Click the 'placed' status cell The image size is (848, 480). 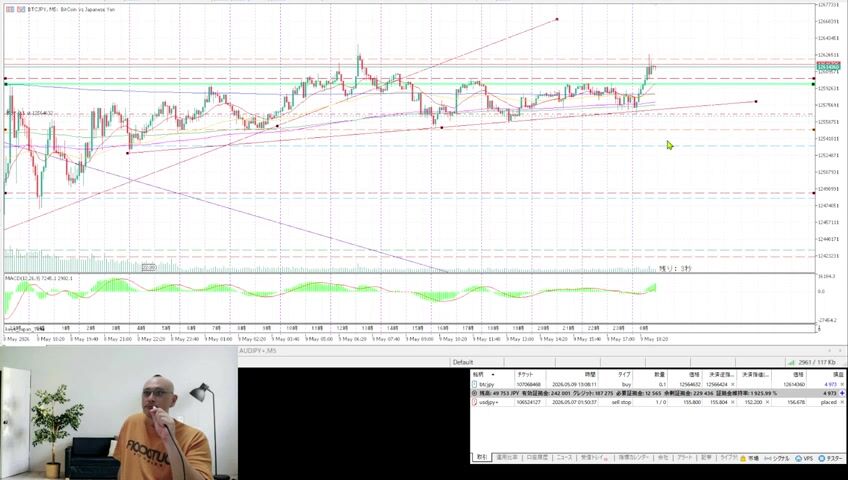point(829,402)
